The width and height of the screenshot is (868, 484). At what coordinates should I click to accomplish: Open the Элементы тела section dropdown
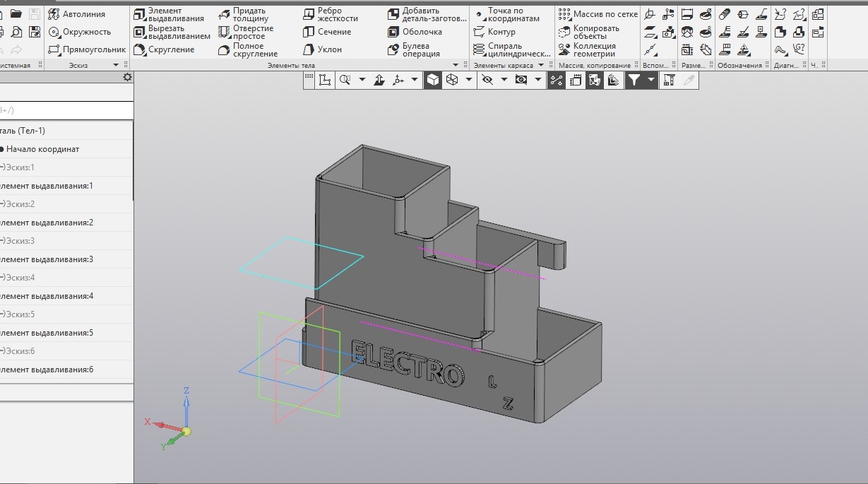[456, 64]
